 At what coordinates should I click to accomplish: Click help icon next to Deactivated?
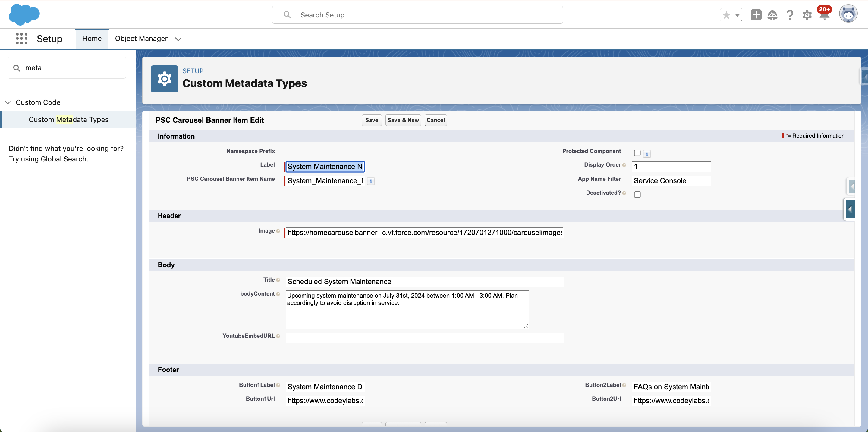click(624, 193)
